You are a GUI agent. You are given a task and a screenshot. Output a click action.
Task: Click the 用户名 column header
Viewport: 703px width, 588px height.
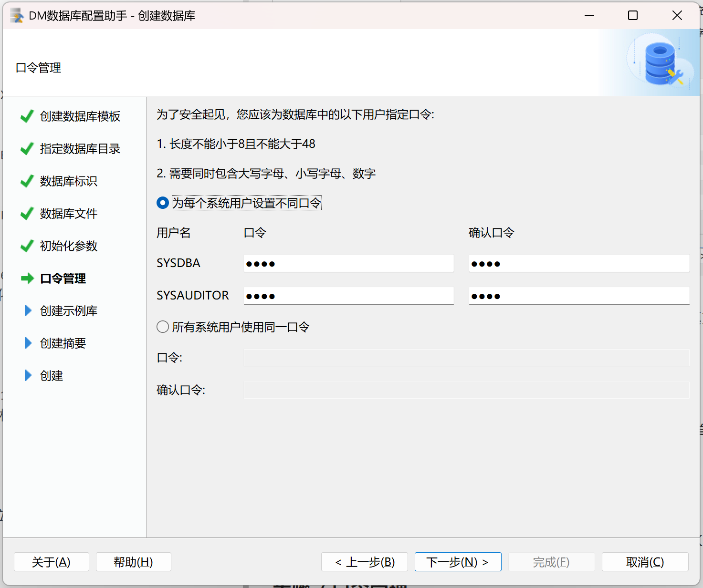click(x=174, y=233)
